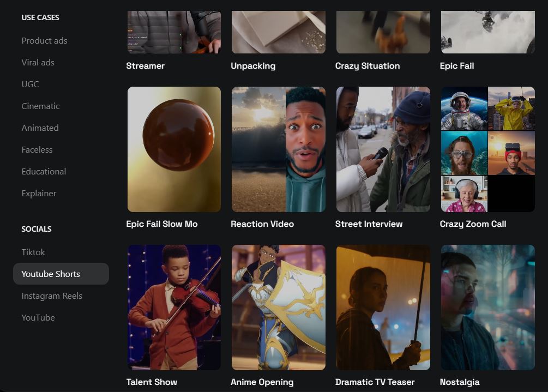Open Street Interview template thumbnail
This screenshot has height=392, width=548.
tap(383, 149)
